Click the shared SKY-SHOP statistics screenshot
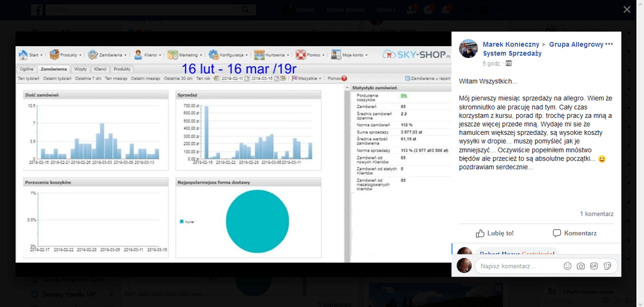This screenshot has width=644, height=307. point(183,153)
